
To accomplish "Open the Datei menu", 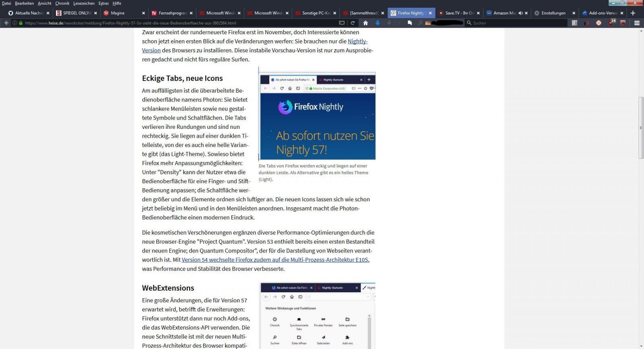I will 6,3.
